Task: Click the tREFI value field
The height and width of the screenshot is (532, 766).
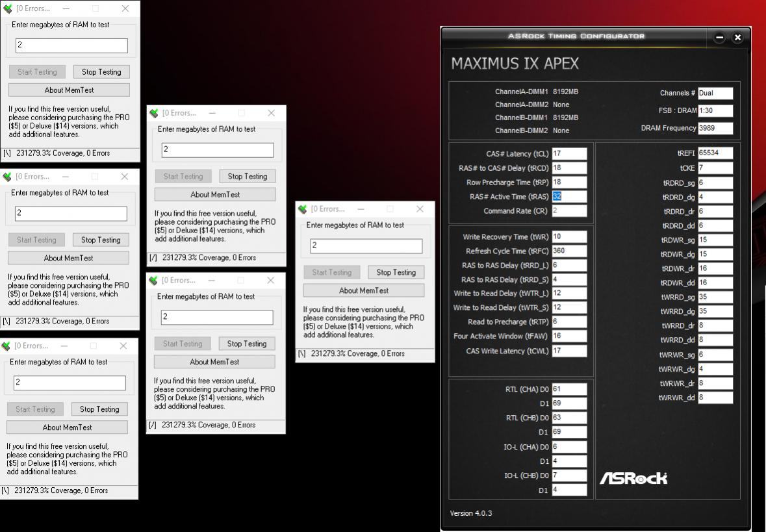Action: pos(715,153)
